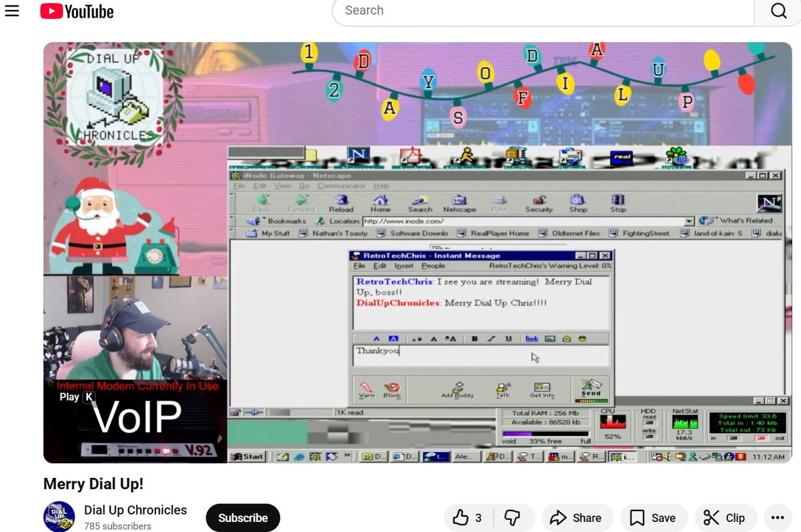Open the Insert menu in Instant Message
Screen dimensions: 801x532
(404, 266)
